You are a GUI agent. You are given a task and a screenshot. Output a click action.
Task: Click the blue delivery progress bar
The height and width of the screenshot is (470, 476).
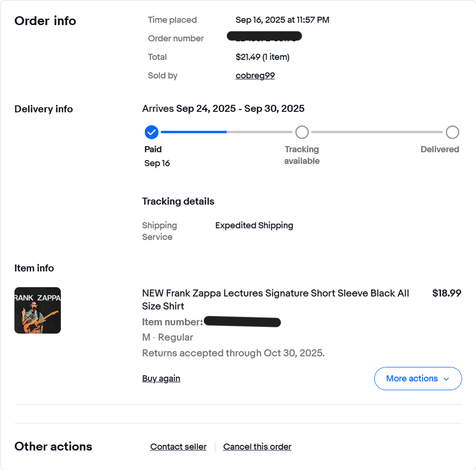(x=193, y=132)
